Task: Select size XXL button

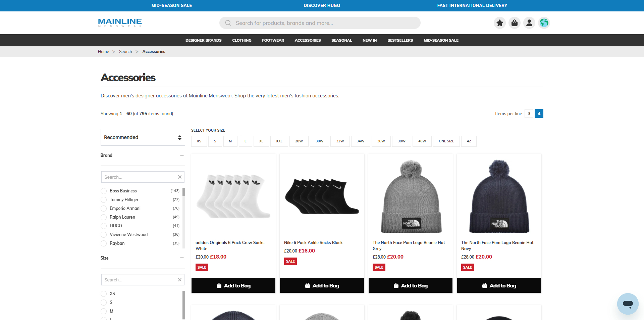Action: point(279,141)
